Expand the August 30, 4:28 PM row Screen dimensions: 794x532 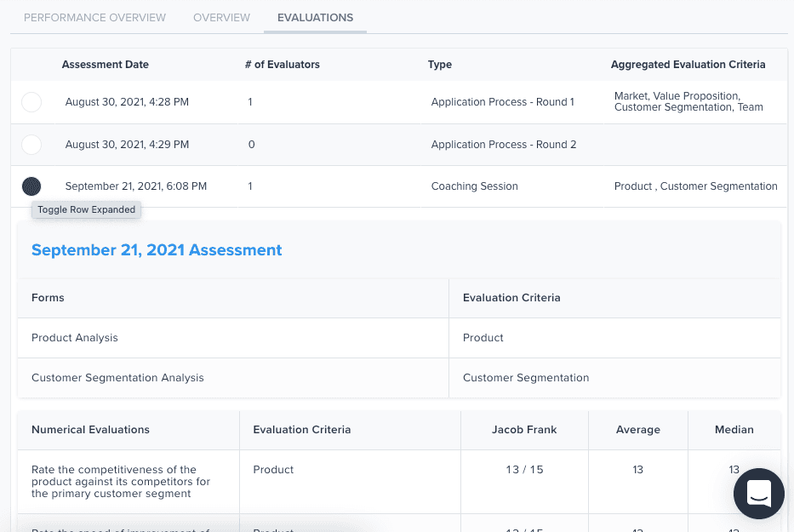[x=31, y=102]
